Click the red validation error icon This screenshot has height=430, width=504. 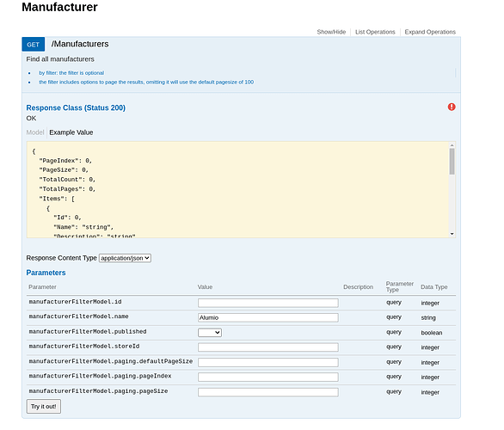452,107
